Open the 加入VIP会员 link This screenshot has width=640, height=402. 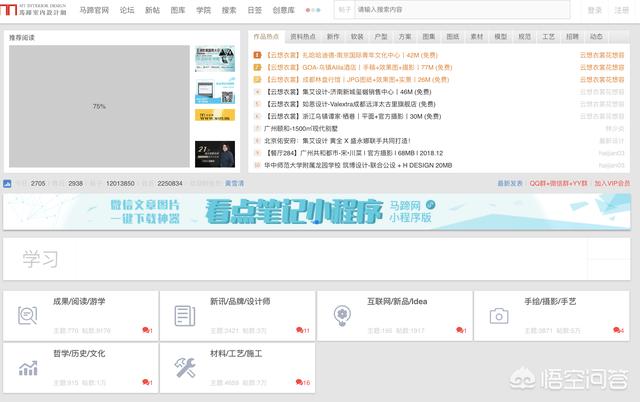[x=612, y=183]
